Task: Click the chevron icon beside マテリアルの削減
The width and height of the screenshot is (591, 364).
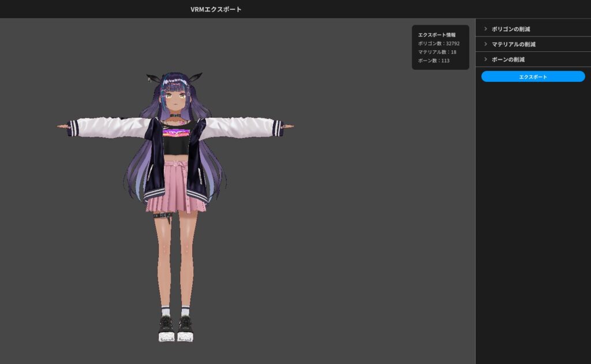Action: [x=485, y=43]
